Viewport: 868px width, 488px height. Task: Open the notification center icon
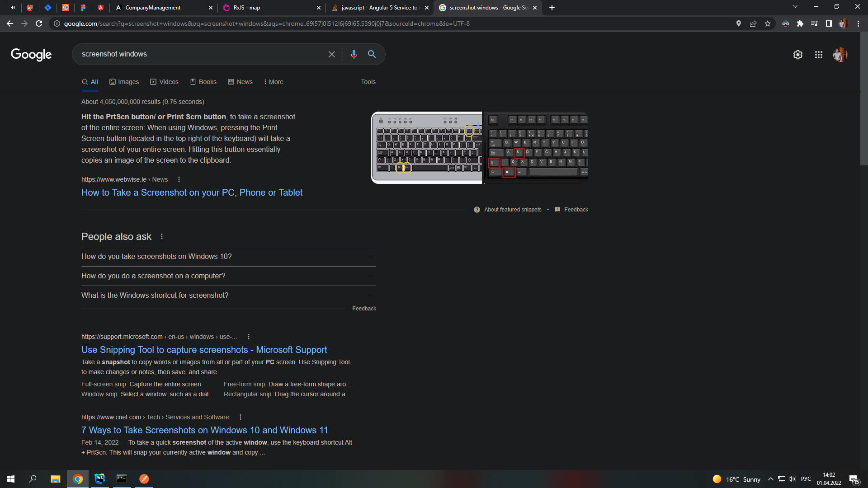point(854,479)
